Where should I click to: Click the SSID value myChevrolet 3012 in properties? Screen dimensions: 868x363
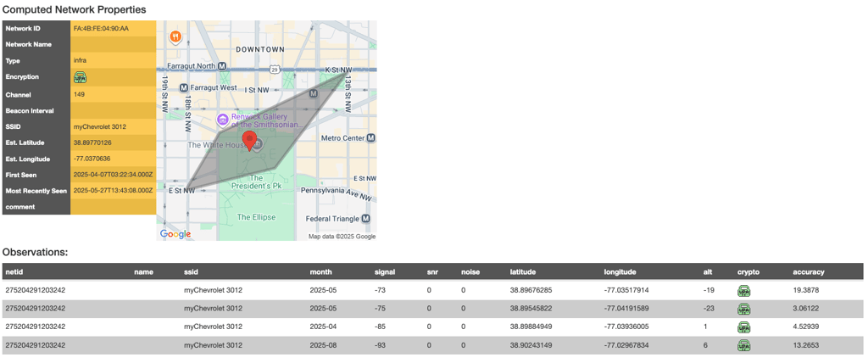(100, 127)
